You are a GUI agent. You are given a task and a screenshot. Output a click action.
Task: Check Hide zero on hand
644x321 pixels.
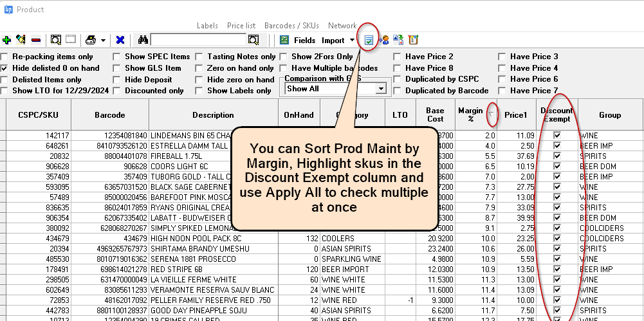(x=199, y=80)
